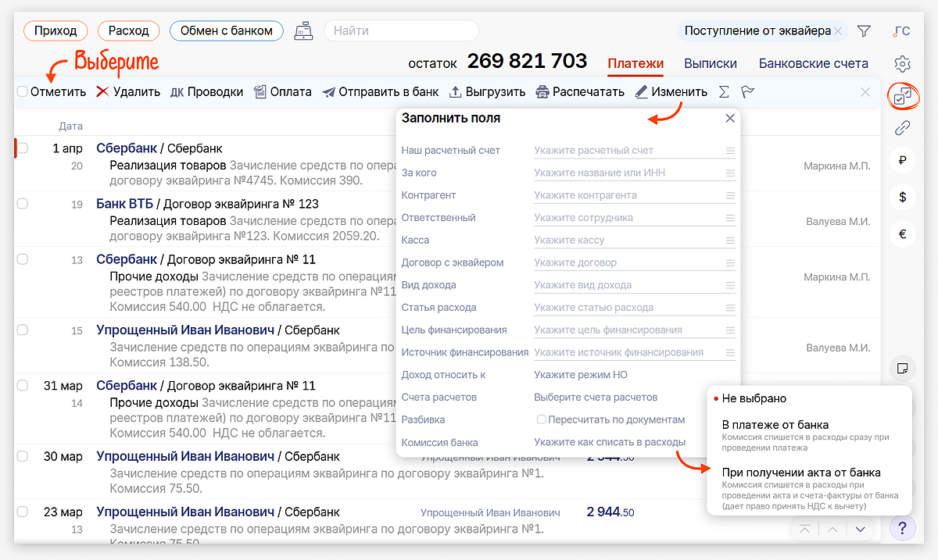
Task: Click the Обмен с банком button
Action: point(226,31)
